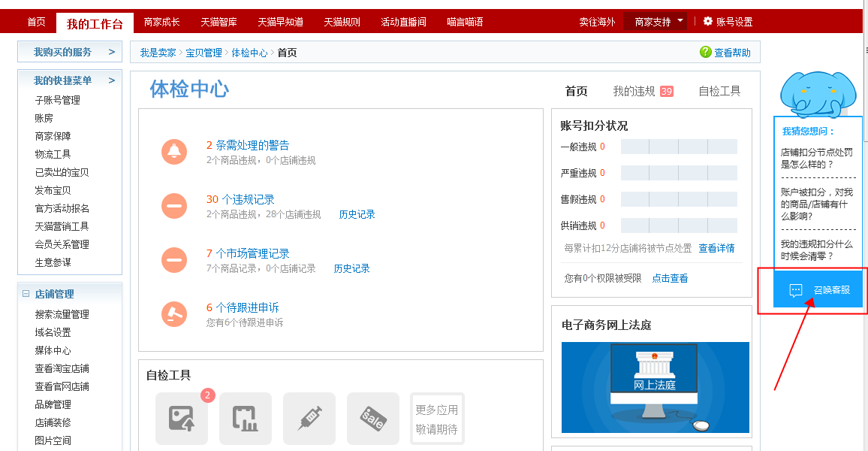This screenshot has height=451, width=868.
Task: Open the syringe self-check tool icon
Action: pyautogui.click(x=309, y=419)
